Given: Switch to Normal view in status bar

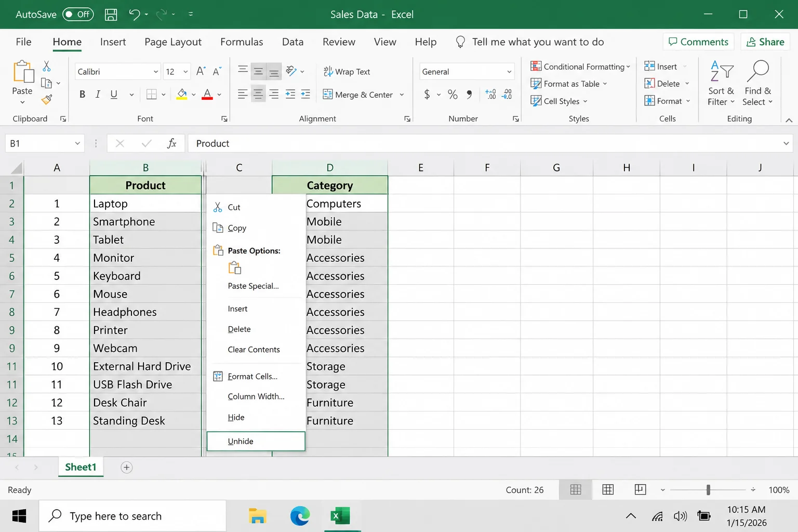Looking at the screenshot, I should (x=576, y=489).
